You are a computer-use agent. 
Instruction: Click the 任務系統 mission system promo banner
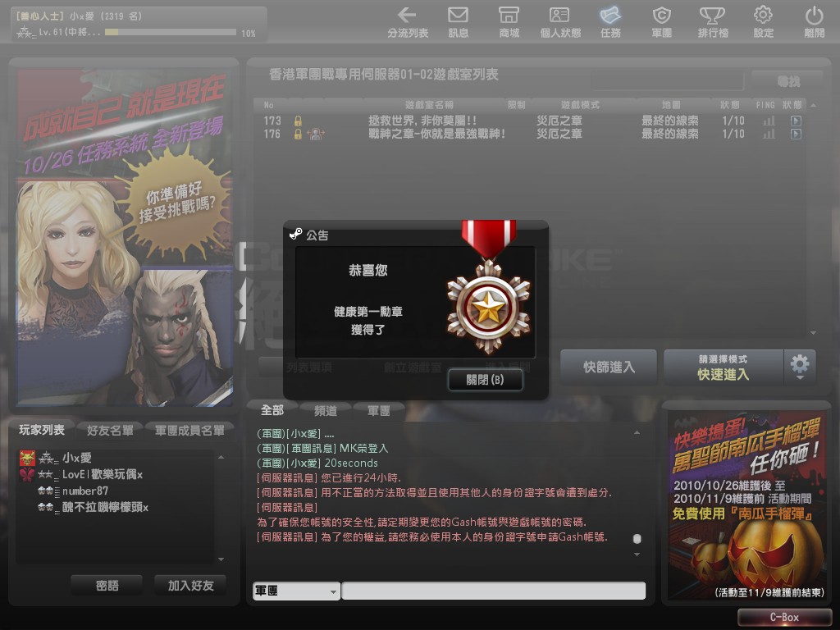125,237
